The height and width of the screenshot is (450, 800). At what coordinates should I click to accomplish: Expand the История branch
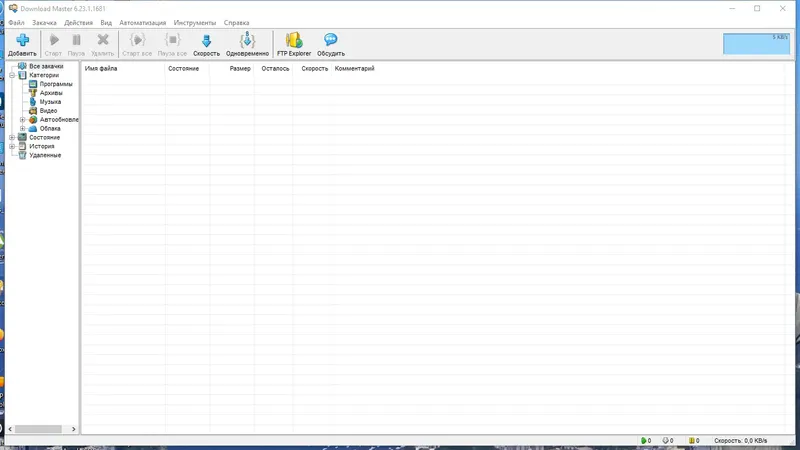pos(12,146)
